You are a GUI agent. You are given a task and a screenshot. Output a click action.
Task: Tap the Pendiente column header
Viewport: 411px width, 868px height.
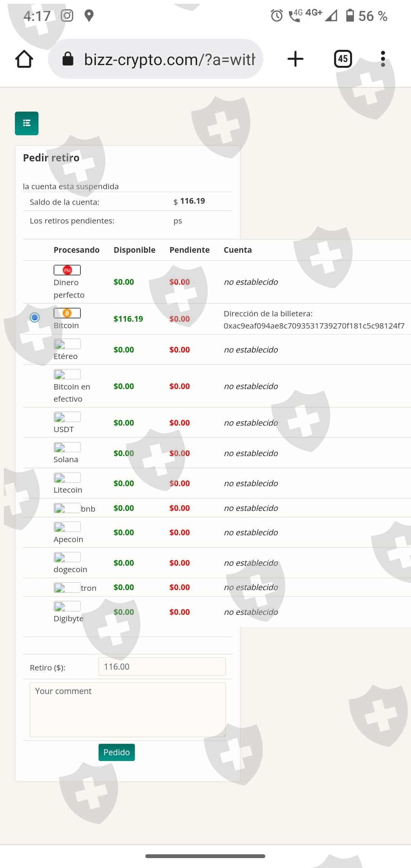click(190, 250)
